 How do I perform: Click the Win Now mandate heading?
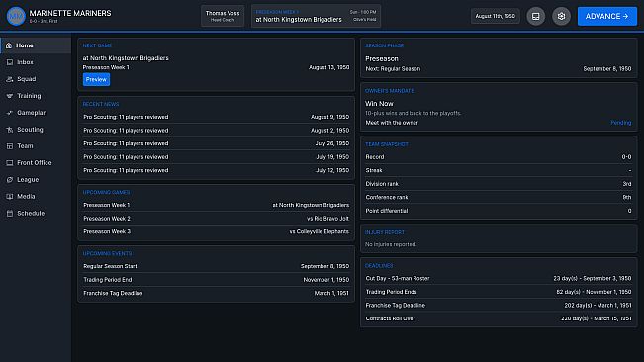point(379,104)
